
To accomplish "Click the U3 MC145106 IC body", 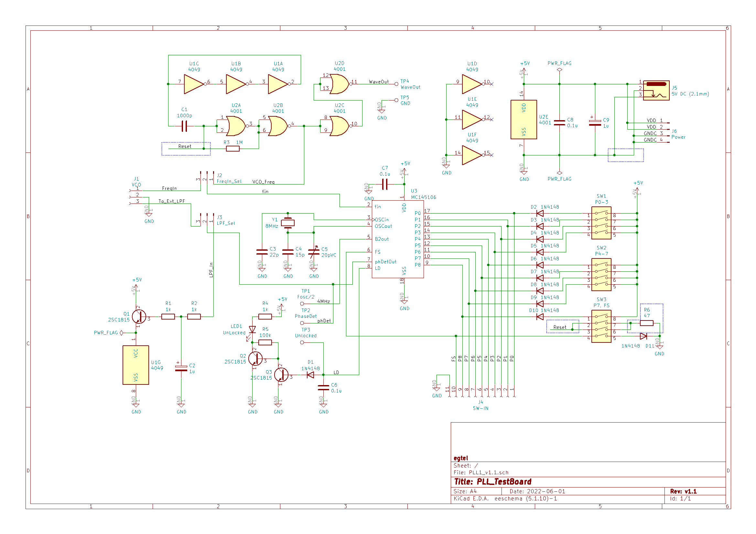I will tap(397, 239).
